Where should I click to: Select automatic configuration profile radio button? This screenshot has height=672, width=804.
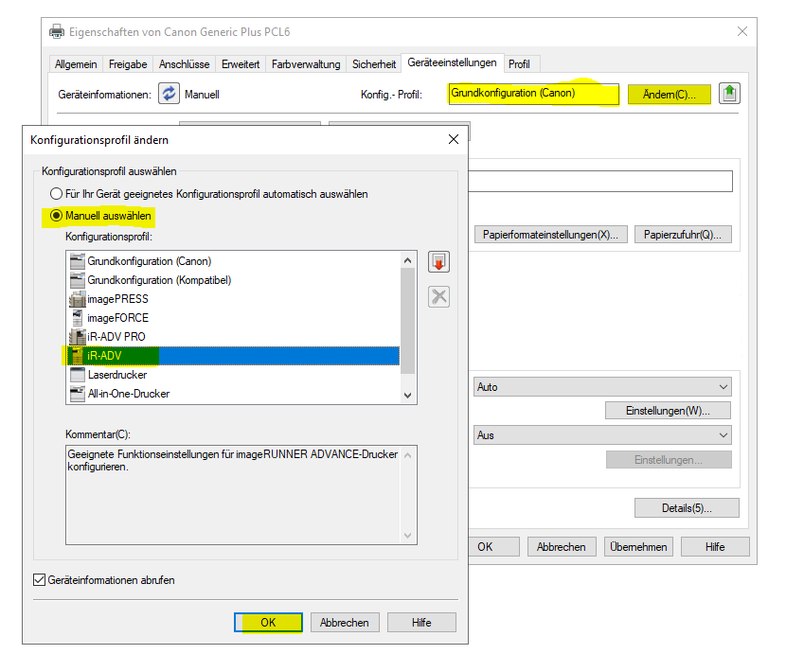coord(56,194)
